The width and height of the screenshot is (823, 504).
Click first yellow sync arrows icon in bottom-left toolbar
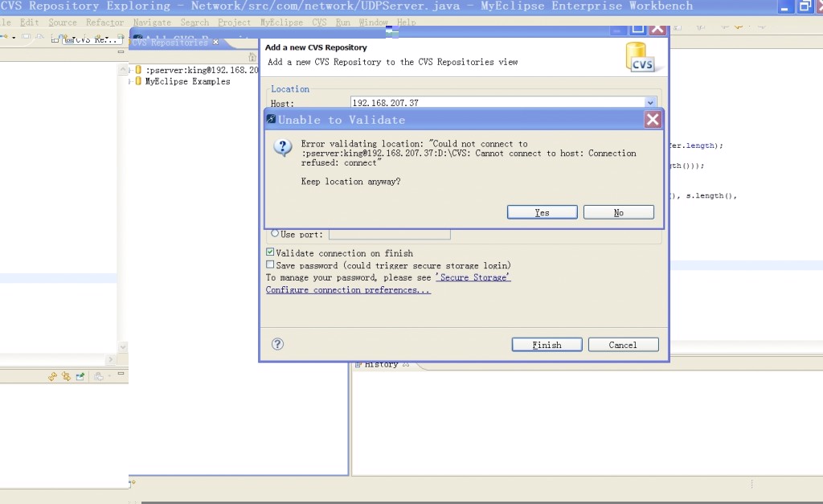(52, 376)
